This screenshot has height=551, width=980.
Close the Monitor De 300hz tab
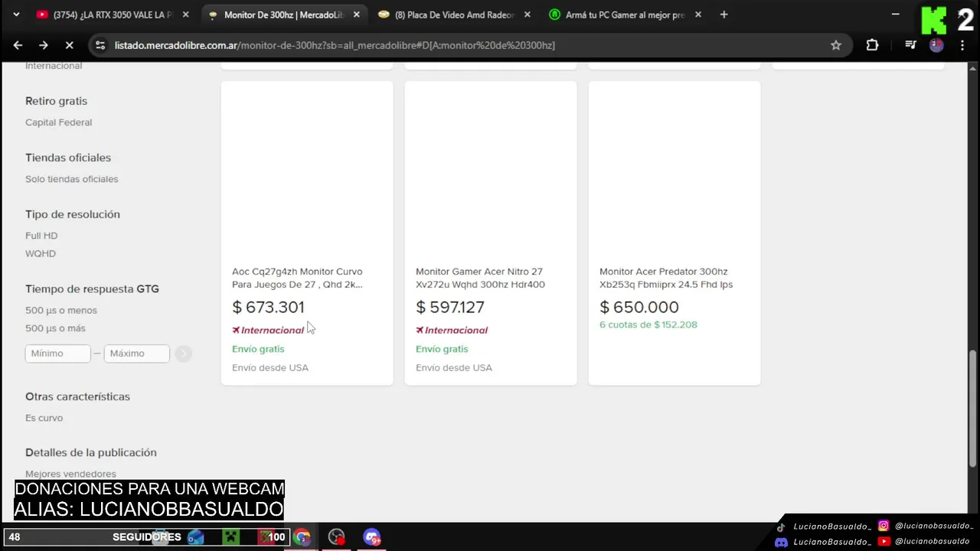pos(356,15)
